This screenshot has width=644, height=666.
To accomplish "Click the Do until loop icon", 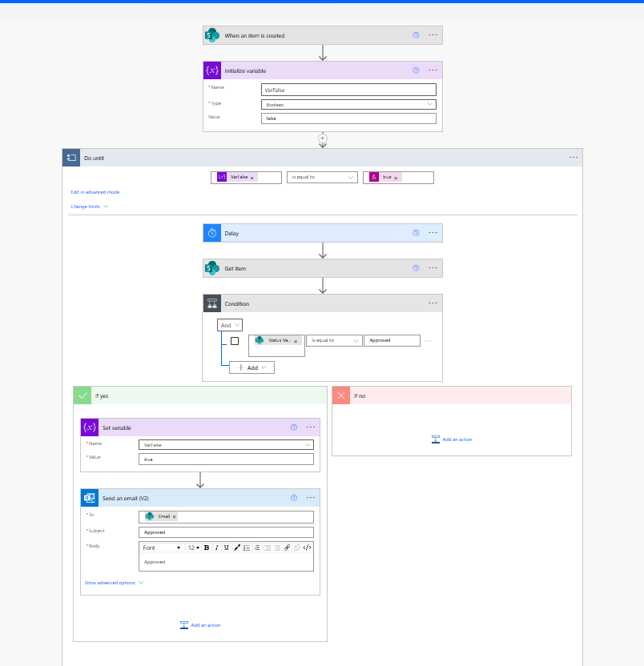I will [x=72, y=158].
